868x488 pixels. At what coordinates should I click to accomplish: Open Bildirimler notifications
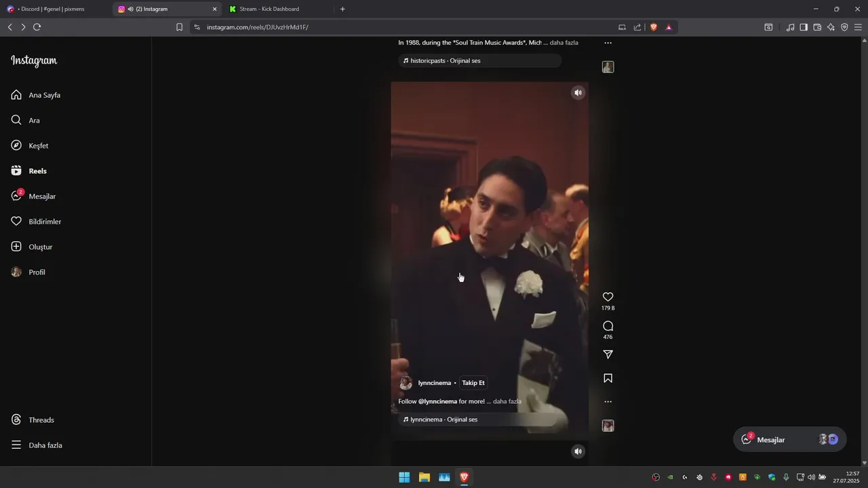(36, 222)
